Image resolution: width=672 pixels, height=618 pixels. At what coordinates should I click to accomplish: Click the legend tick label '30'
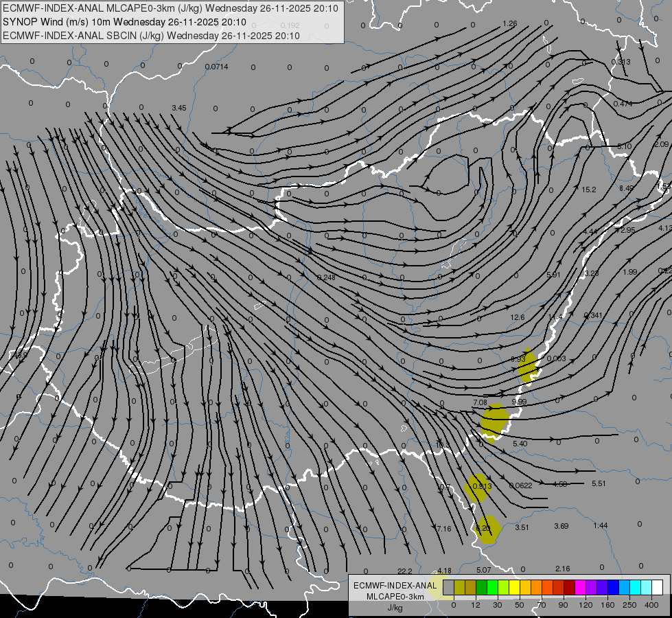pos(498,605)
